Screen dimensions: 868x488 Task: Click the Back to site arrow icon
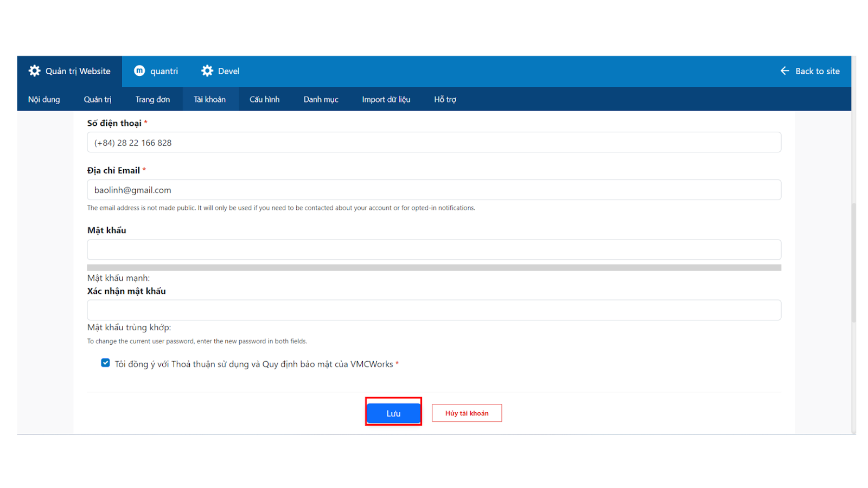785,71
